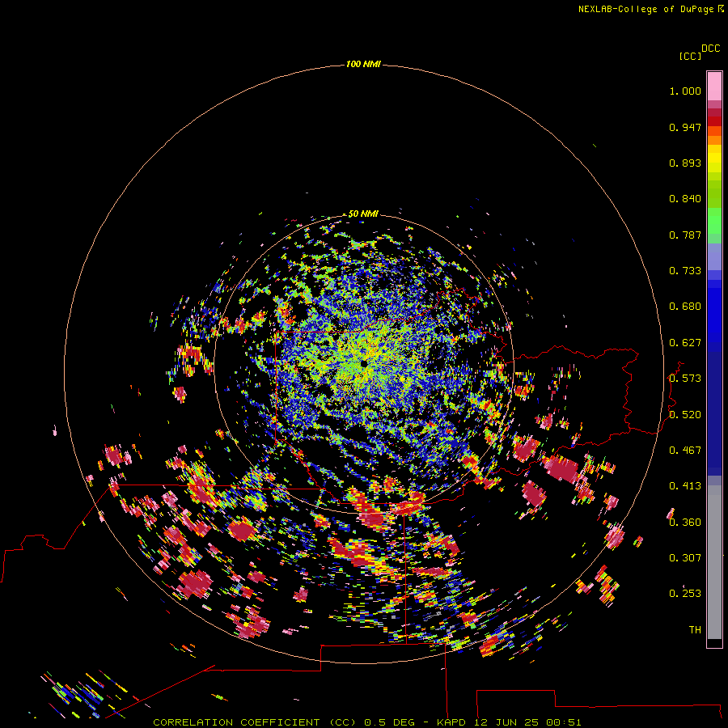This screenshot has height=728, width=728.
Task: Click the 0.627 color scale value
Action: (685, 343)
